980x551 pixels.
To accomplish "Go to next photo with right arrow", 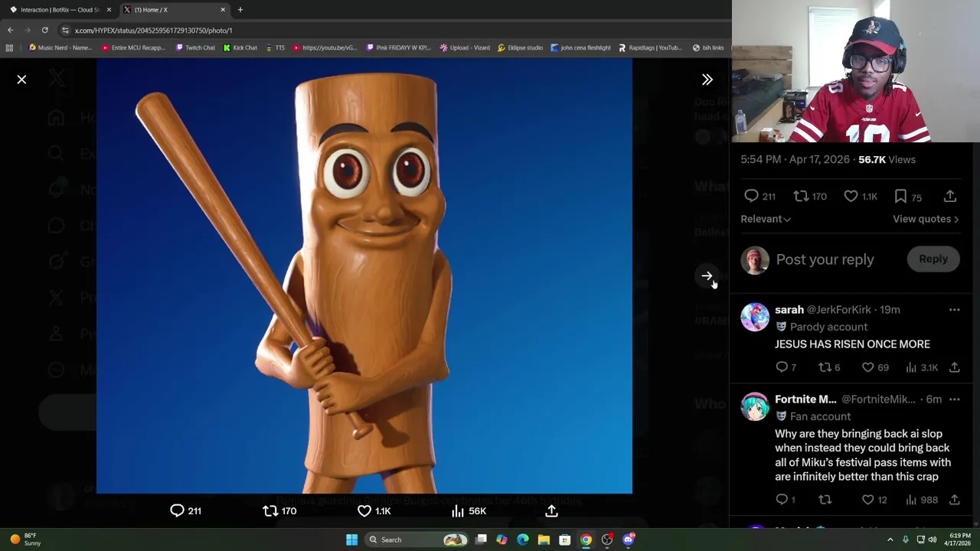I will 707,275.
